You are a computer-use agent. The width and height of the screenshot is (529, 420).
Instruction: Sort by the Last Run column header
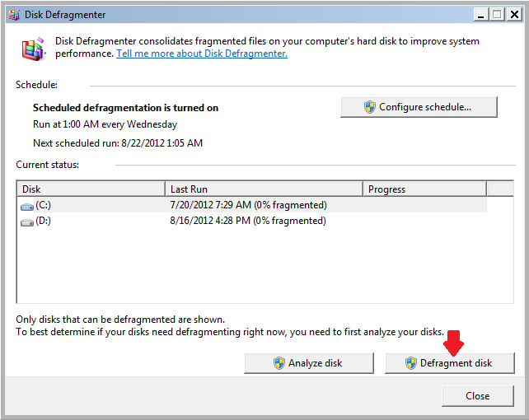tap(264, 189)
